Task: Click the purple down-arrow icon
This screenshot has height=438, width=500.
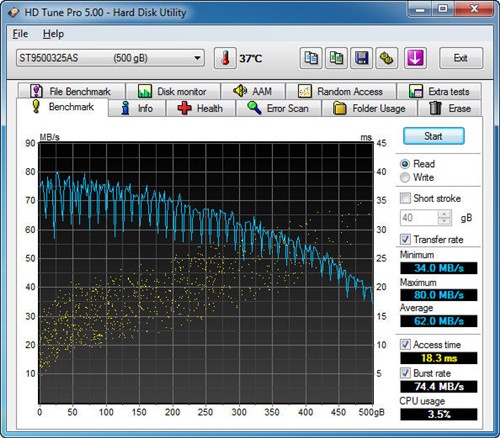Action: pyautogui.click(x=415, y=58)
